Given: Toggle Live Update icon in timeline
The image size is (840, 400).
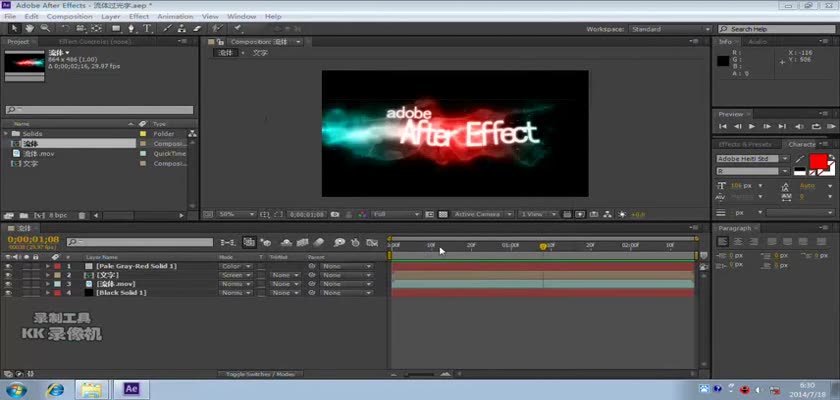Looking at the screenshot, I should pos(249,243).
